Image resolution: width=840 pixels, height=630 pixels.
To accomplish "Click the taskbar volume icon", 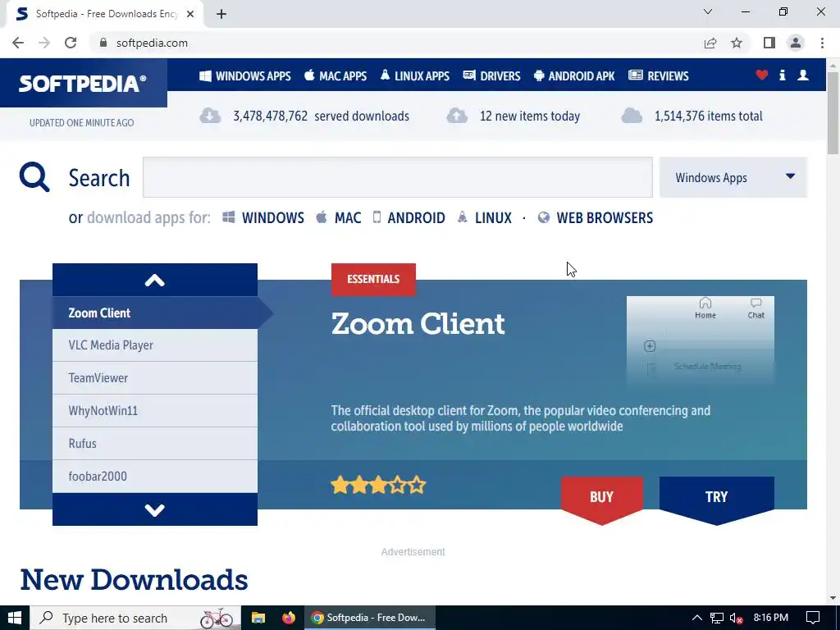I will [736, 619].
